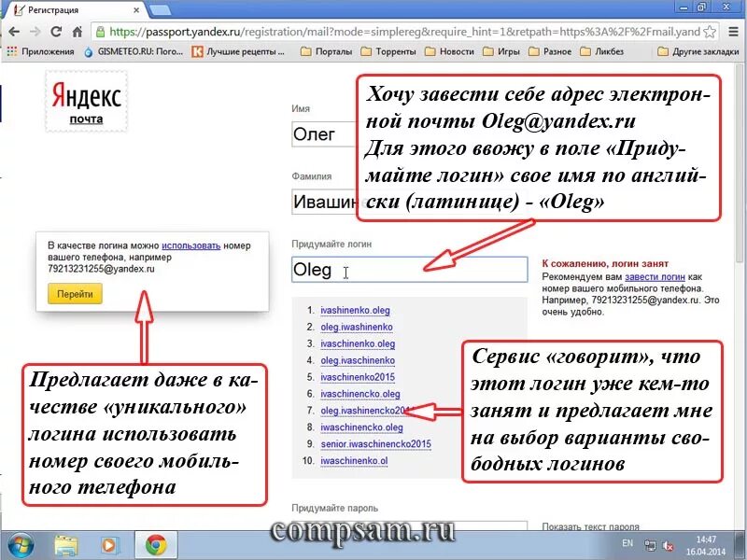Choose suggested login iwaschinencko.oleg
This screenshot has height=560, width=747.
coord(361,427)
